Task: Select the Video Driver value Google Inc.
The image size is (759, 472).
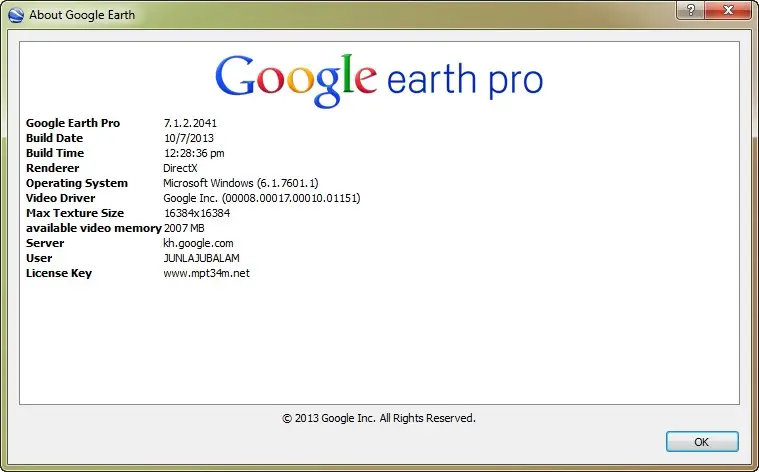Action: pos(262,198)
